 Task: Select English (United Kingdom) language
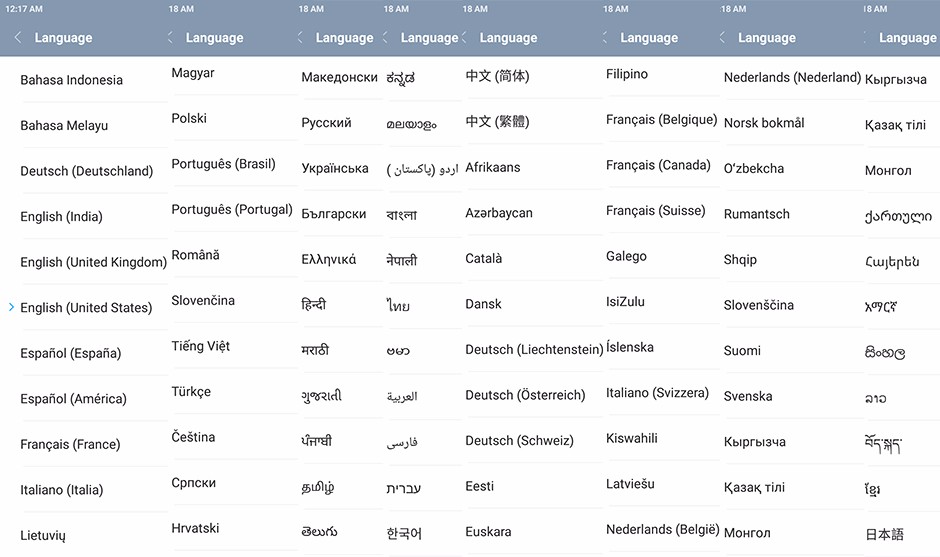click(x=93, y=262)
